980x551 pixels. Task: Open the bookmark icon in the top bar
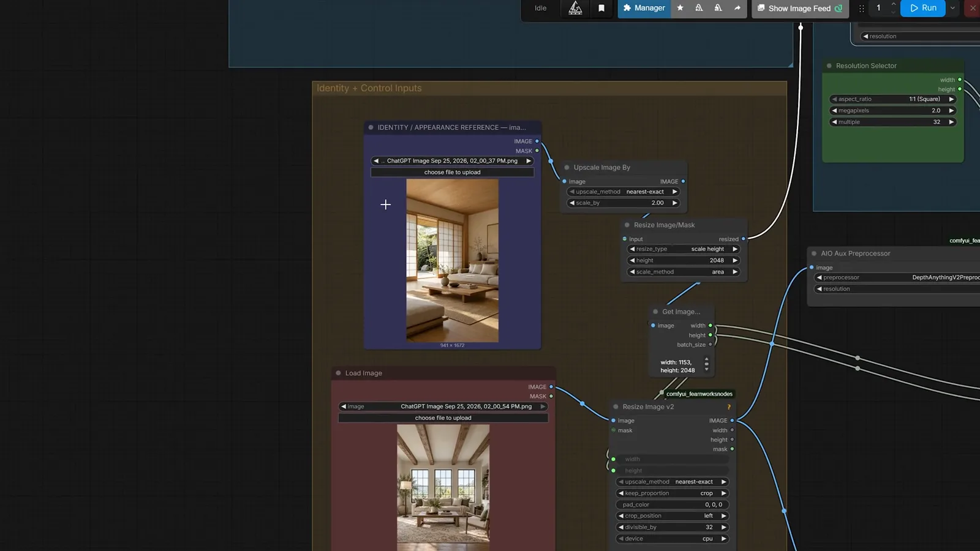[601, 8]
